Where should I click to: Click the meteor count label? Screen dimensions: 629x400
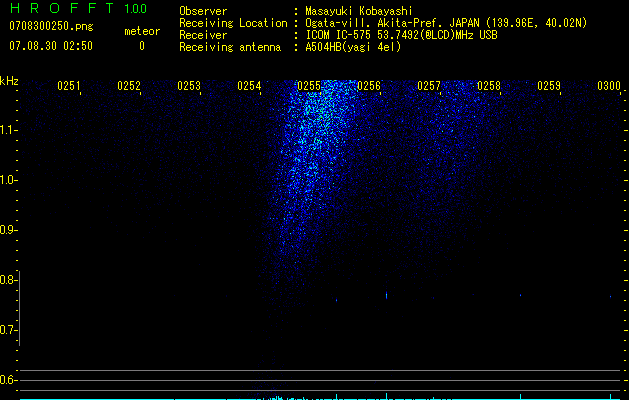pos(142,31)
